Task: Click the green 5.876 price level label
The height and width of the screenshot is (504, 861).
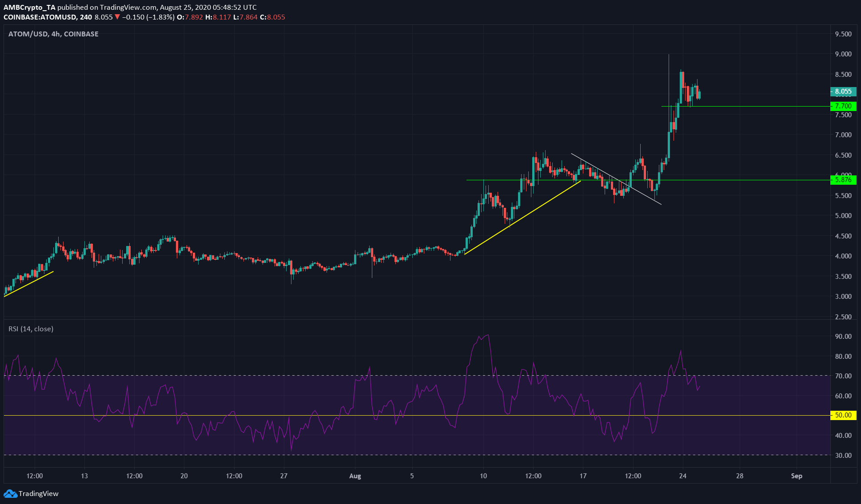Action: coord(843,180)
